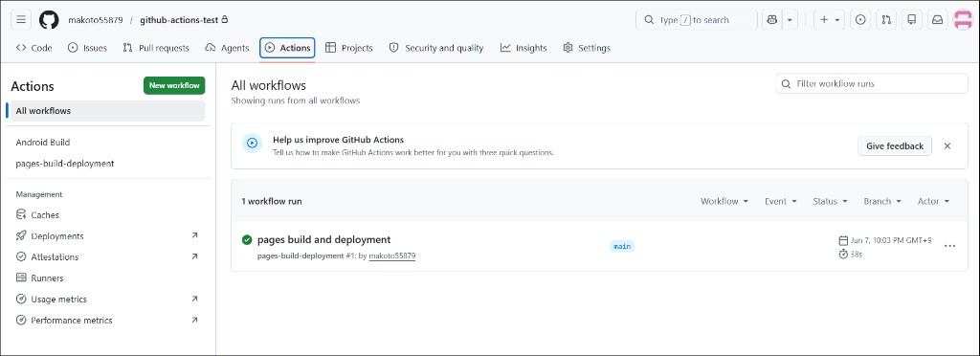
Task: Open the issues icon in header
Action: [860, 20]
